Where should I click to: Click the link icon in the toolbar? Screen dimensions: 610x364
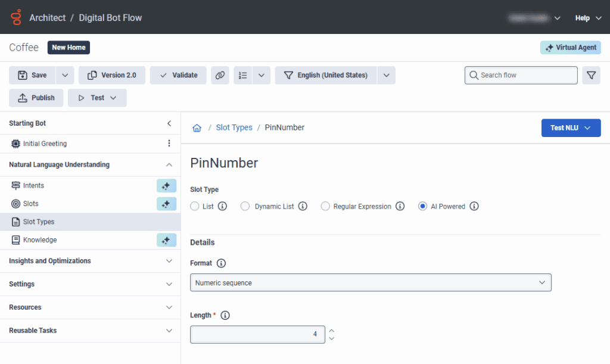220,75
